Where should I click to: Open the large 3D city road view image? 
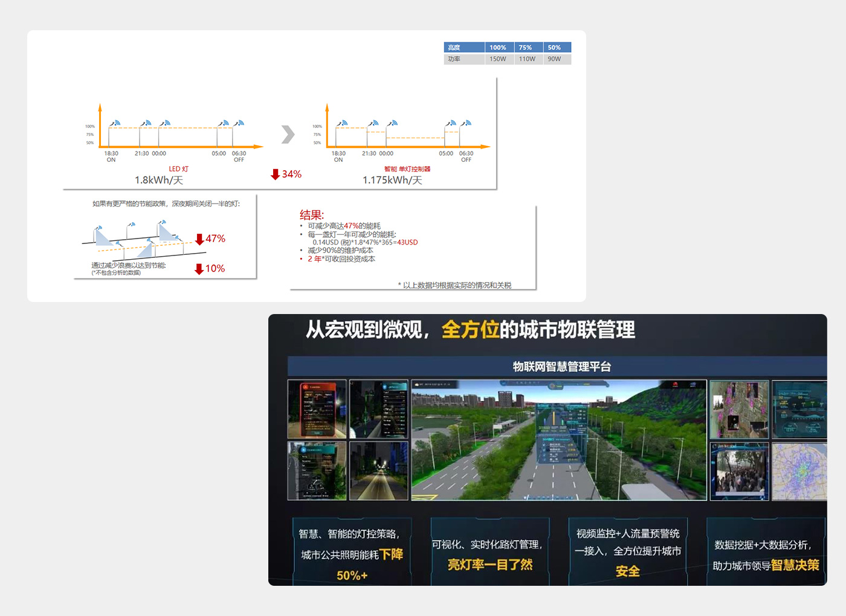click(558, 440)
